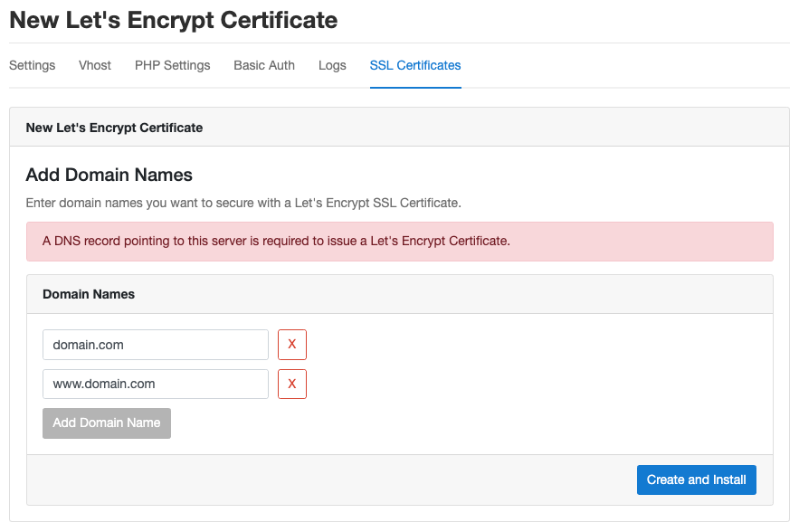Click the 'Enter domain names' description text
The height and width of the screenshot is (532, 799).
pyautogui.click(x=243, y=203)
